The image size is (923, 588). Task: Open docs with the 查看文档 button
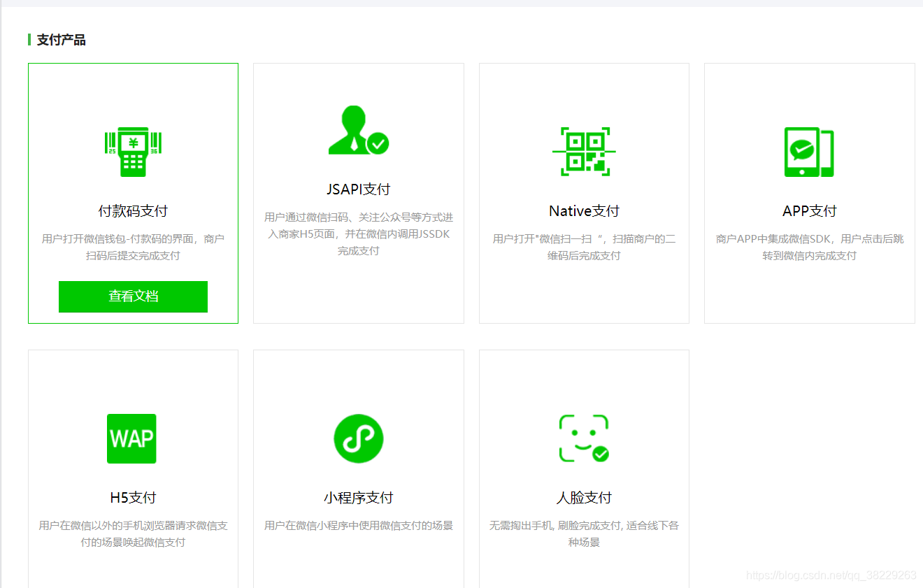[x=133, y=296]
